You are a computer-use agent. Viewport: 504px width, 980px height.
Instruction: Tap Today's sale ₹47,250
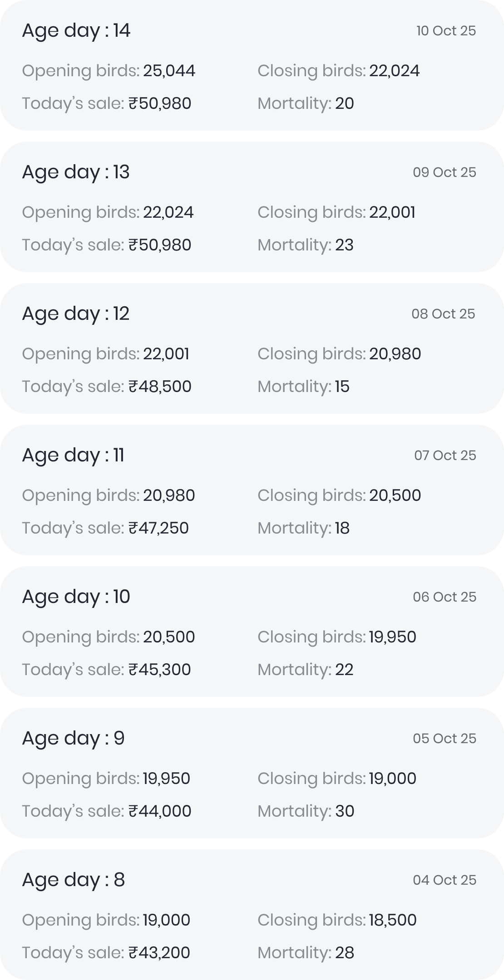[x=158, y=528]
